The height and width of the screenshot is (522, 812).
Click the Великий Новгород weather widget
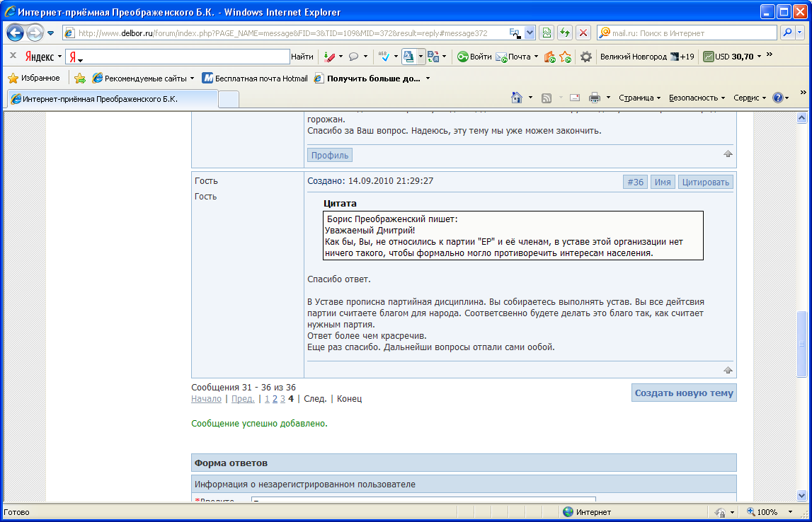coord(647,57)
